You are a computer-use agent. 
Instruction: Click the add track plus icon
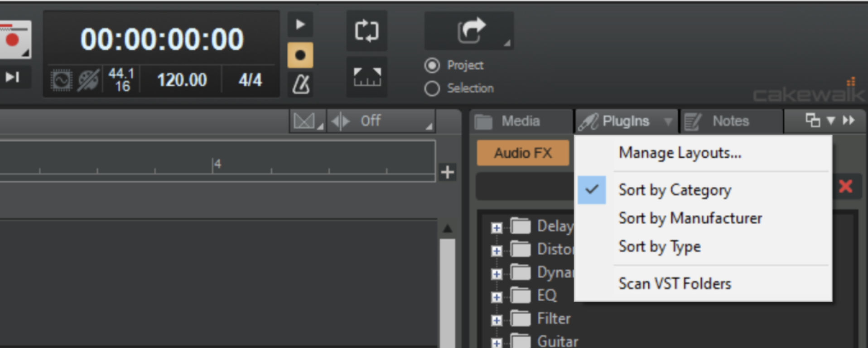tap(447, 172)
